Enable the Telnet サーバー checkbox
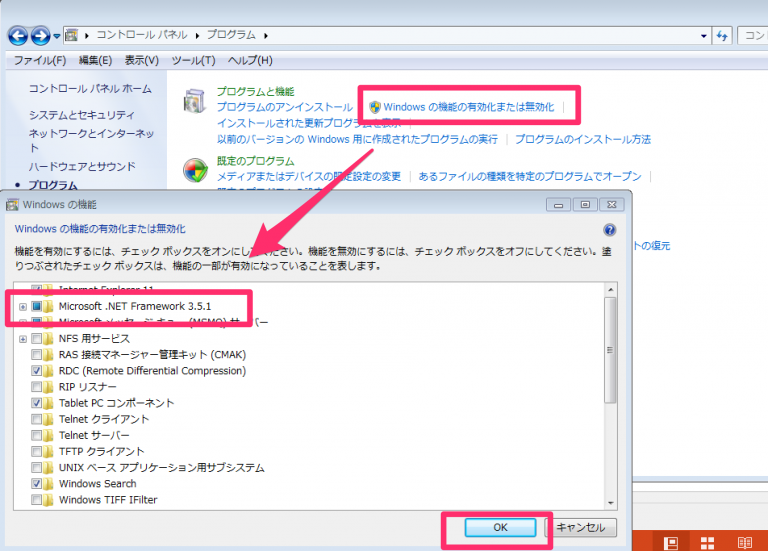The height and width of the screenshot is (551, 768). pos(37,435)
